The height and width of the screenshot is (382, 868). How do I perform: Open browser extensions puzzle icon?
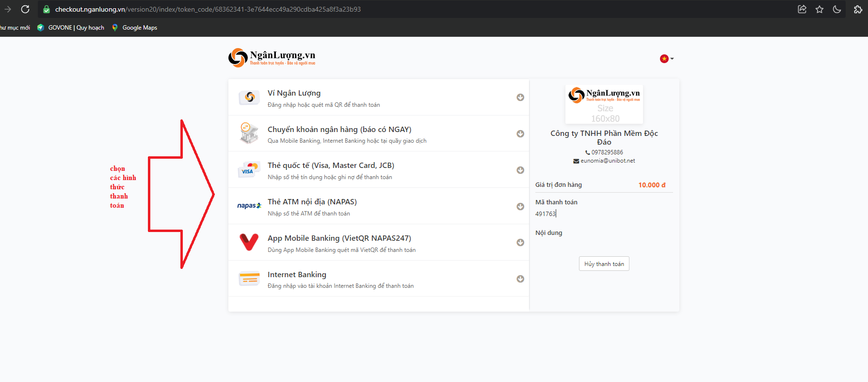point(858,9)
